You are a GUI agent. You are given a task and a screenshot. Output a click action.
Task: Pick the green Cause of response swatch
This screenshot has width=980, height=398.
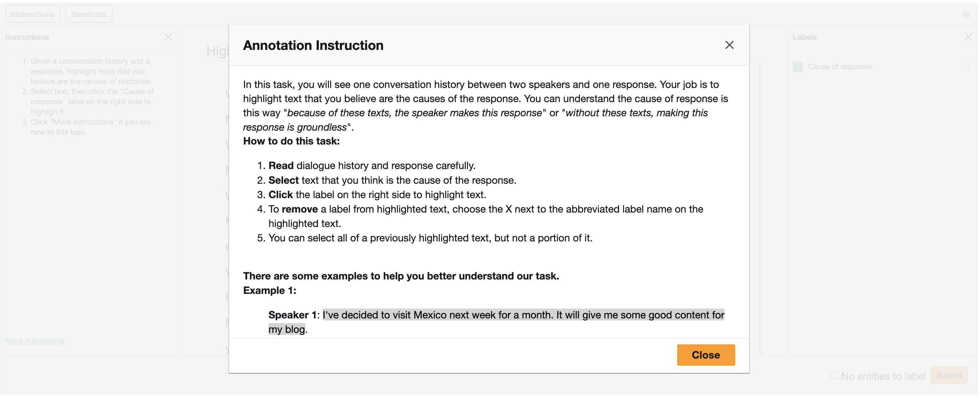pyautogui.click(x=798, y=67)
